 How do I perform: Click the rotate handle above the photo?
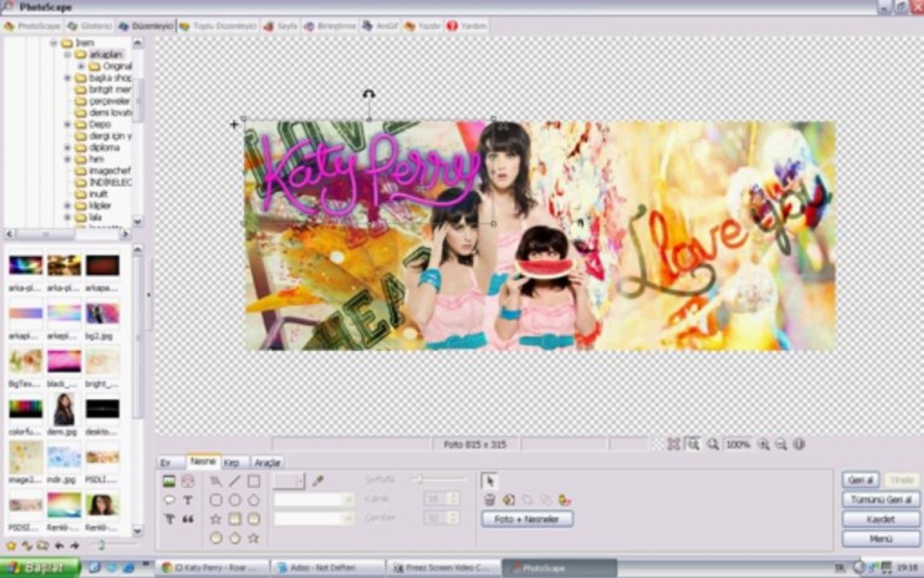pyautogui.click(x=369, y=94)
